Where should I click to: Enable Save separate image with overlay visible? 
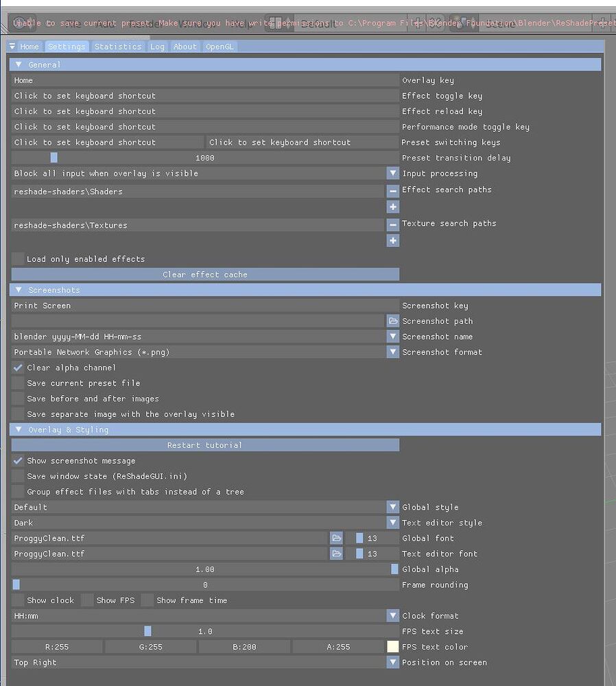click(x=18, y=414)
